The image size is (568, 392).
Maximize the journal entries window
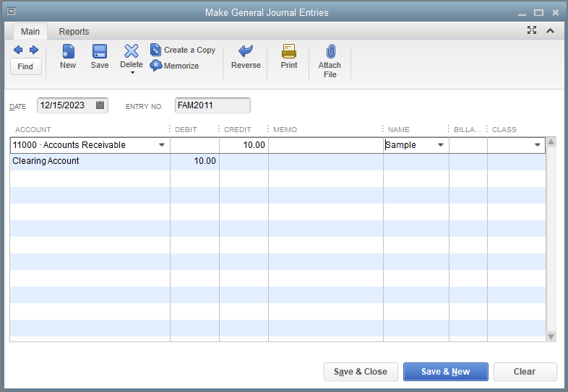pos(538,13)
